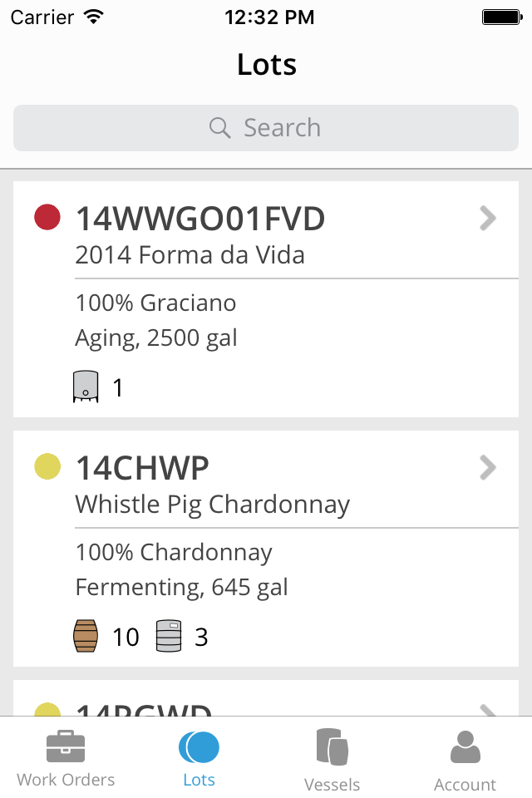Tap the tank icon for 14WWGO01FVD

tap(86, 387)
